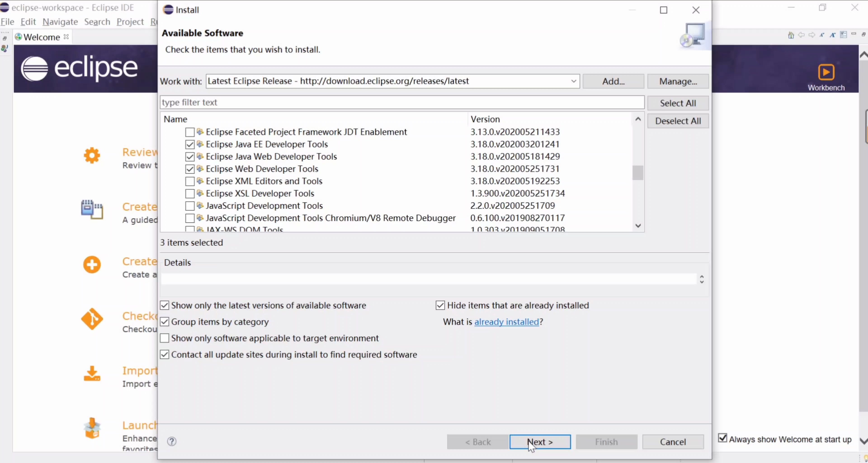Uncheck Eclipse Web Developer Tools checkbox

coord(190,169)
